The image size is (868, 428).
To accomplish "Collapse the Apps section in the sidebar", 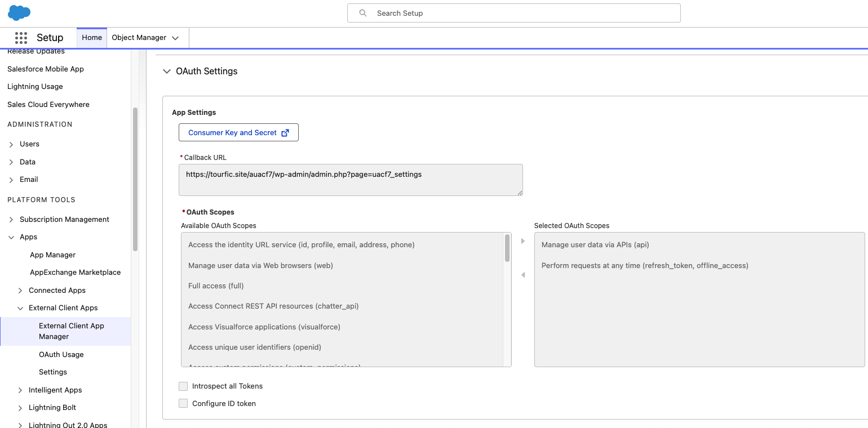I will (x=11, y=238).
